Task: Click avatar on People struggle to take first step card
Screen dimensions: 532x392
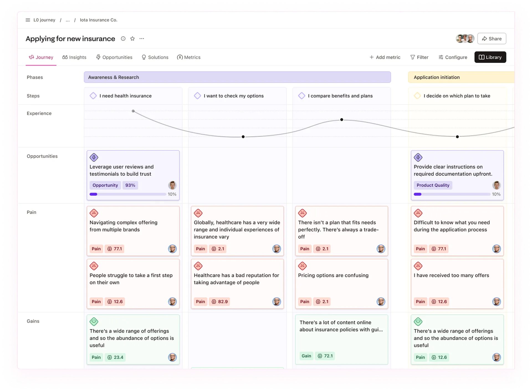Action: pyautogui.click(x=172, y=302)
